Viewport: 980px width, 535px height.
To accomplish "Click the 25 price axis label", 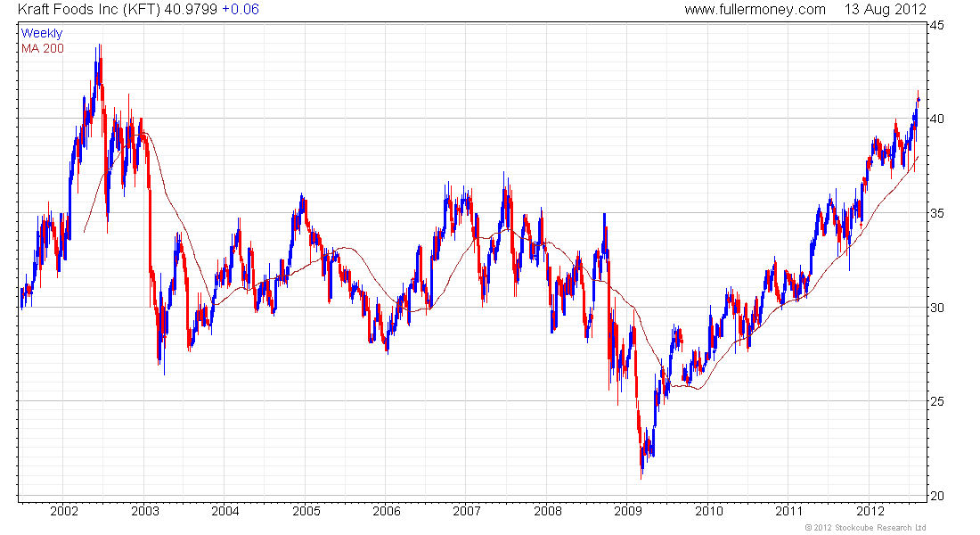I will 936,402.
